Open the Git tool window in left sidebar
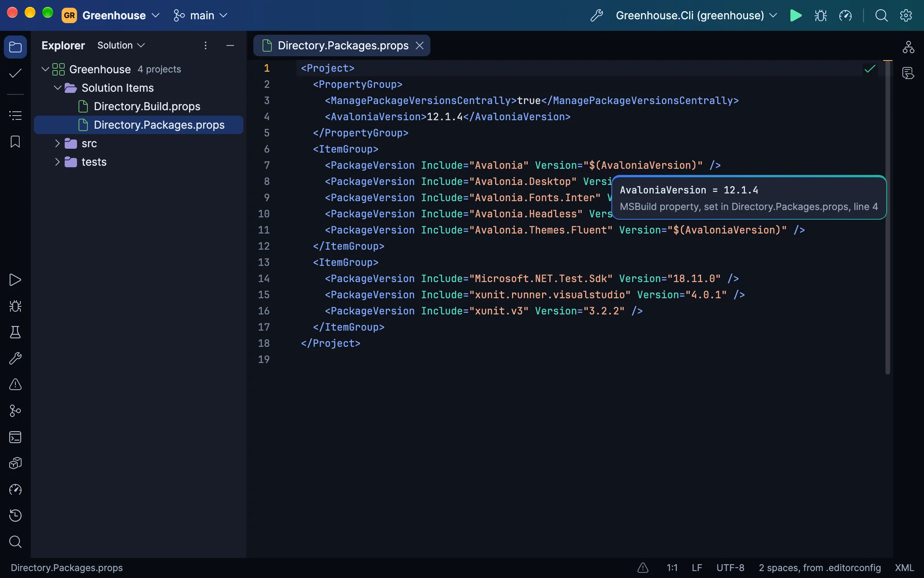 coord(15,411)
